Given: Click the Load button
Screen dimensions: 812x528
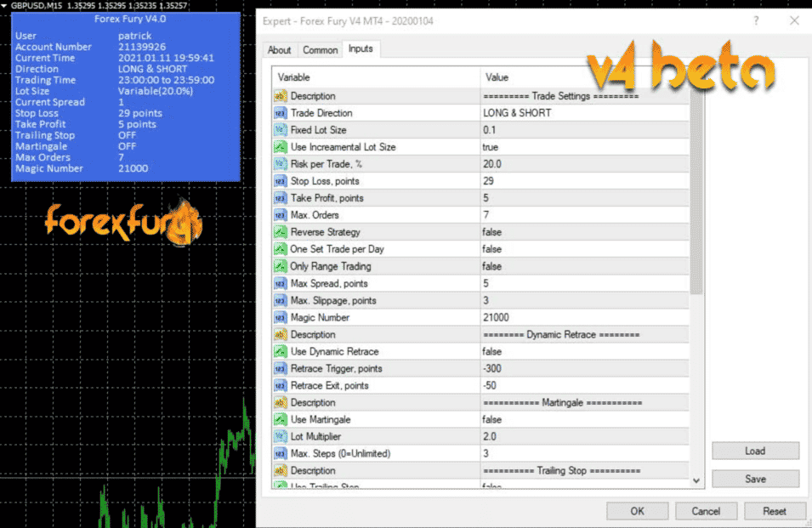Looking at the screenshot, I should [755, 451].
